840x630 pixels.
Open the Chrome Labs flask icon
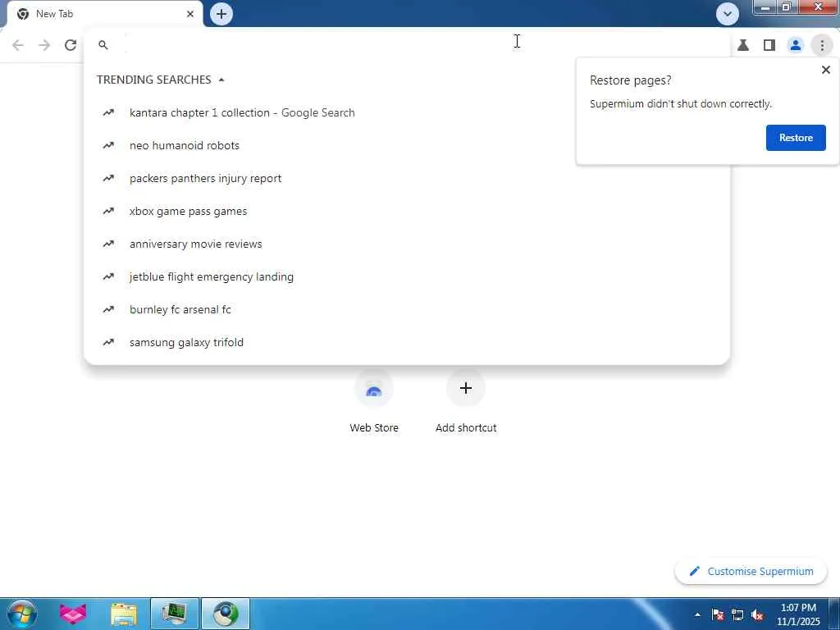743,45
